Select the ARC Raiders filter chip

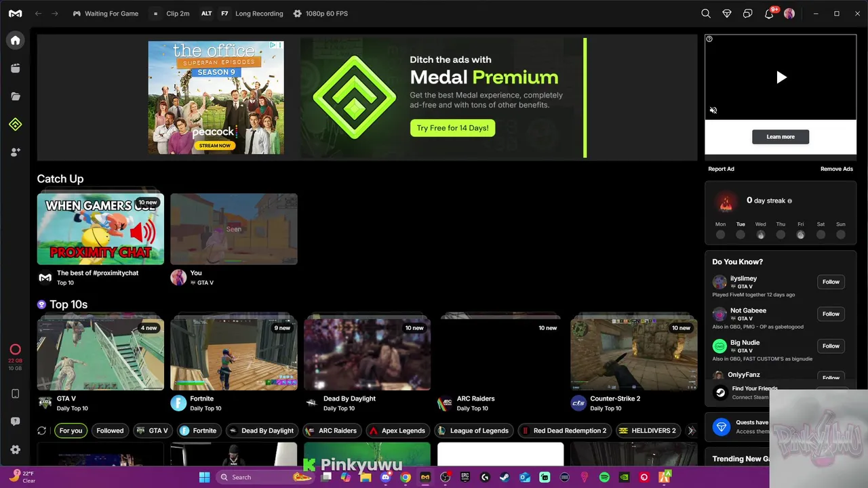coord(332,430)
